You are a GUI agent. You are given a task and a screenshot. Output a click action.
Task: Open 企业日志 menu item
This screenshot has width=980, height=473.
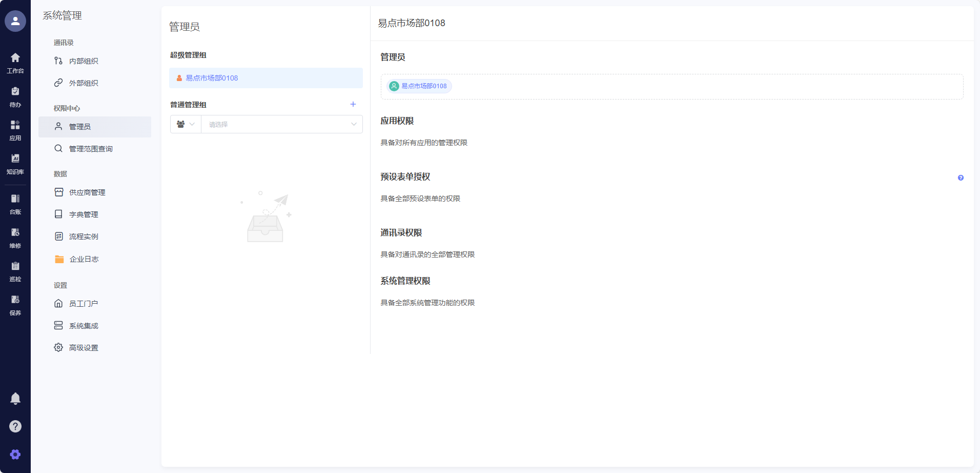[x=84, y=259]
